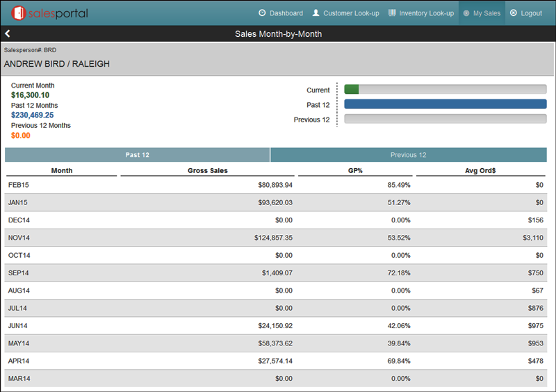Select the NOV14 table row

click(x=278, y=238)
